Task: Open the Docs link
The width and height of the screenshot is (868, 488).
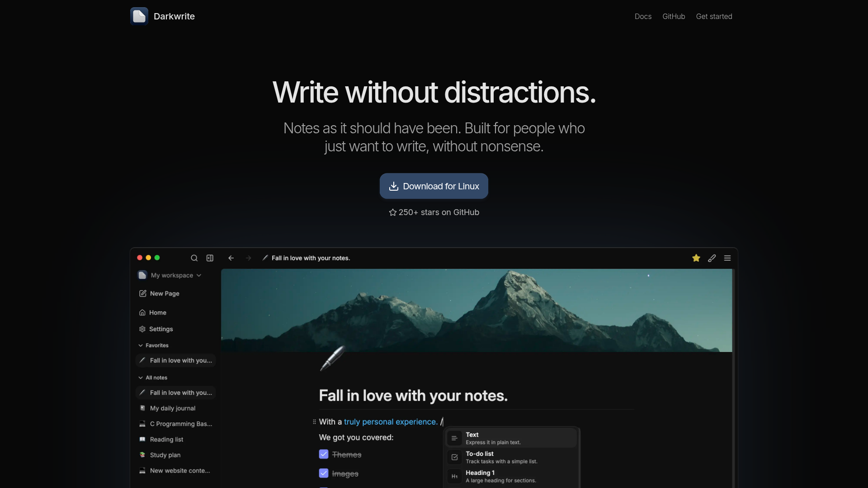Action: 643,16
